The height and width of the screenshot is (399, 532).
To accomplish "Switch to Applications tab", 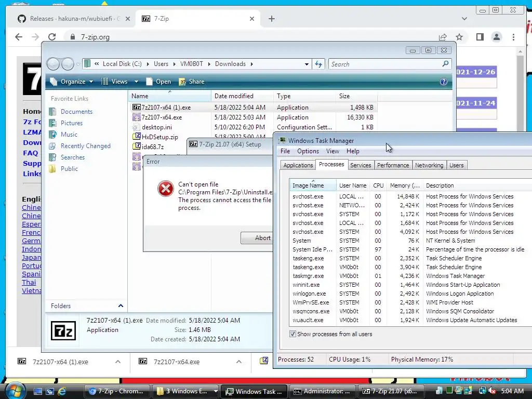I will pyautogui.click(x=298, y=165).
